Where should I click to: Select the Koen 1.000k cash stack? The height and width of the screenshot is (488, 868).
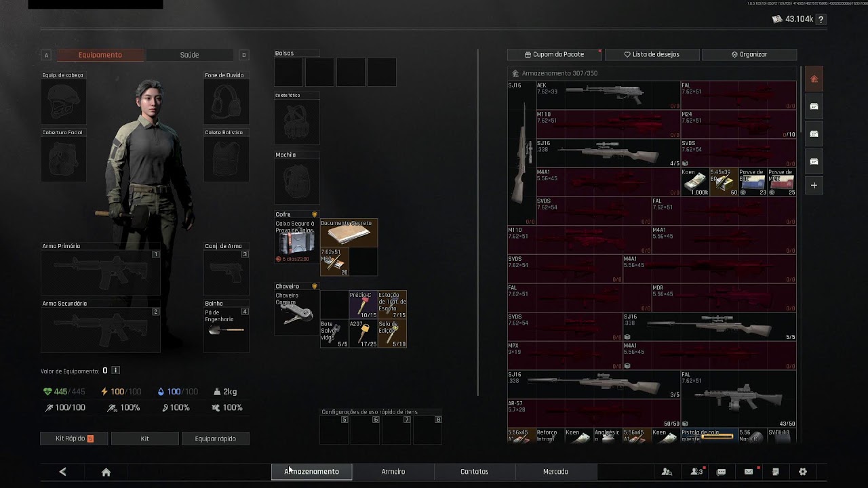[x=695, y=182]
